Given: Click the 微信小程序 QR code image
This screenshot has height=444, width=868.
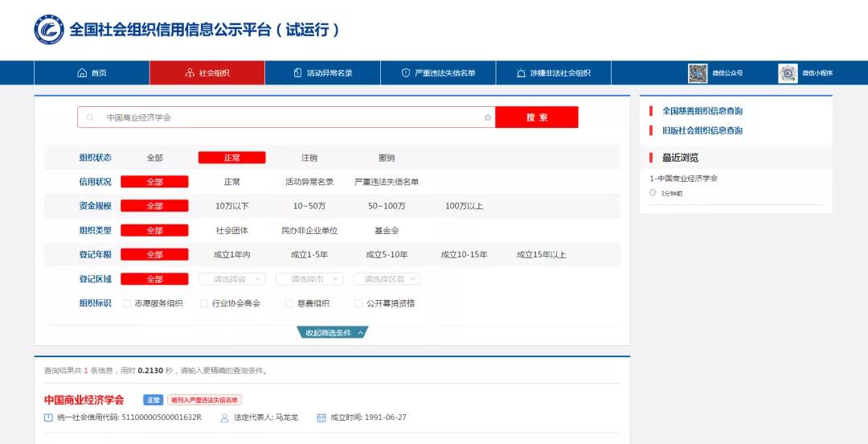Looking at the screenshot, I should (788, 73).
